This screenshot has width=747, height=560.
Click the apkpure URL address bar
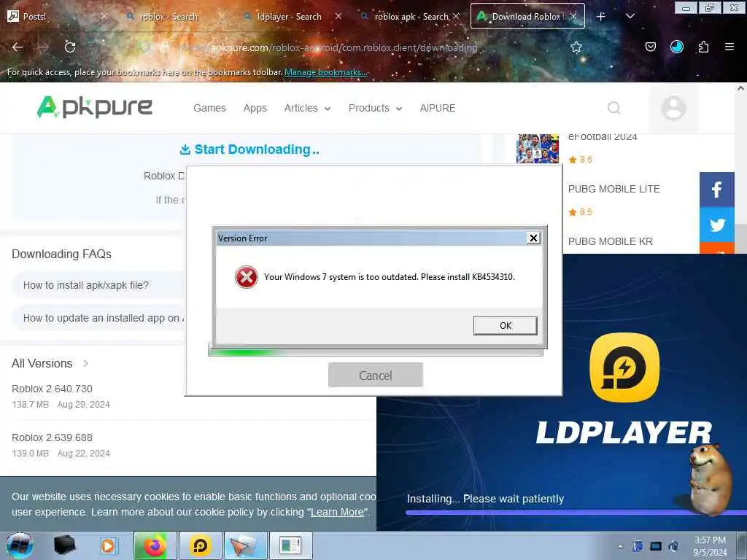point(343,47)
